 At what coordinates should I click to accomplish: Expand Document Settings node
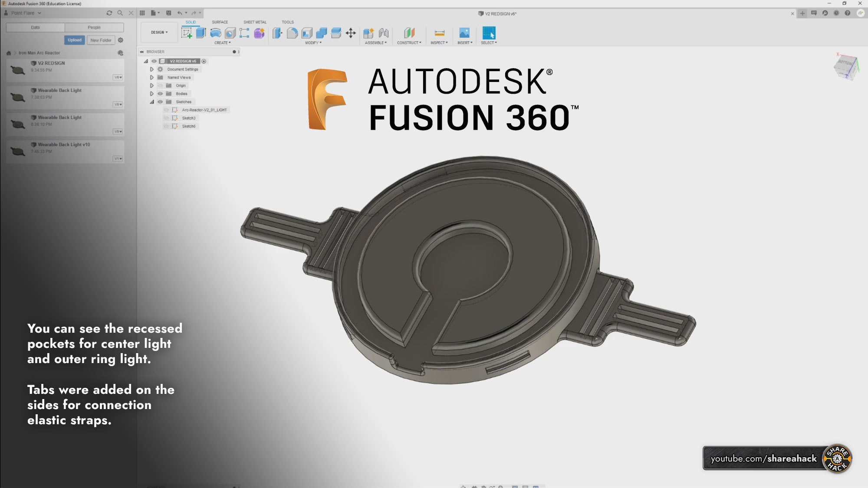pyautogui.click(x=151, y=69)
